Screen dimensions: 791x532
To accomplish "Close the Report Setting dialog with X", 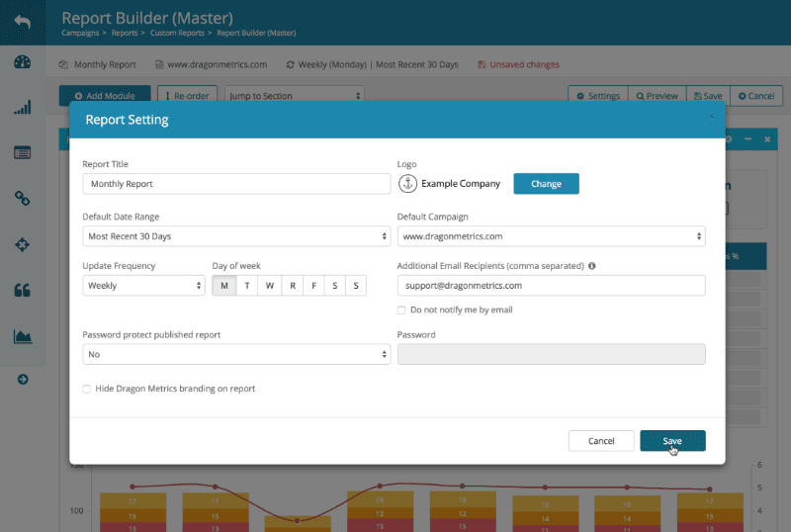I will [711, 117].
